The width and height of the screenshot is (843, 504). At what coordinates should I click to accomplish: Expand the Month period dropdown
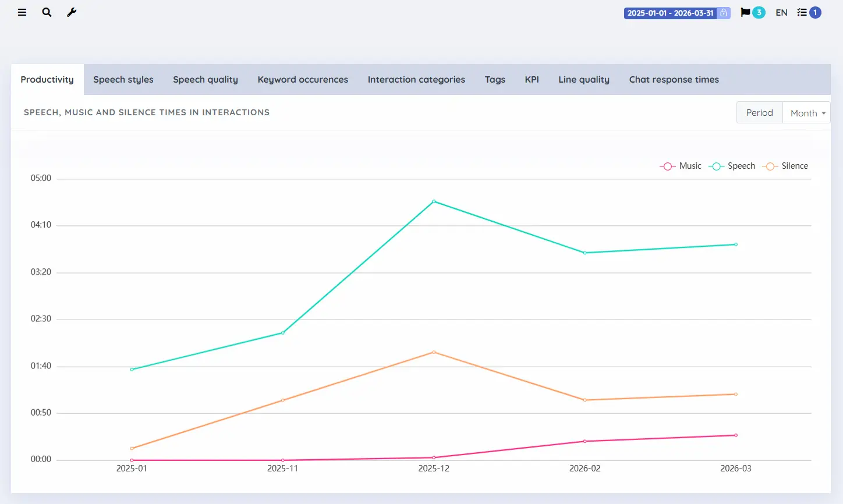[806, 113]
